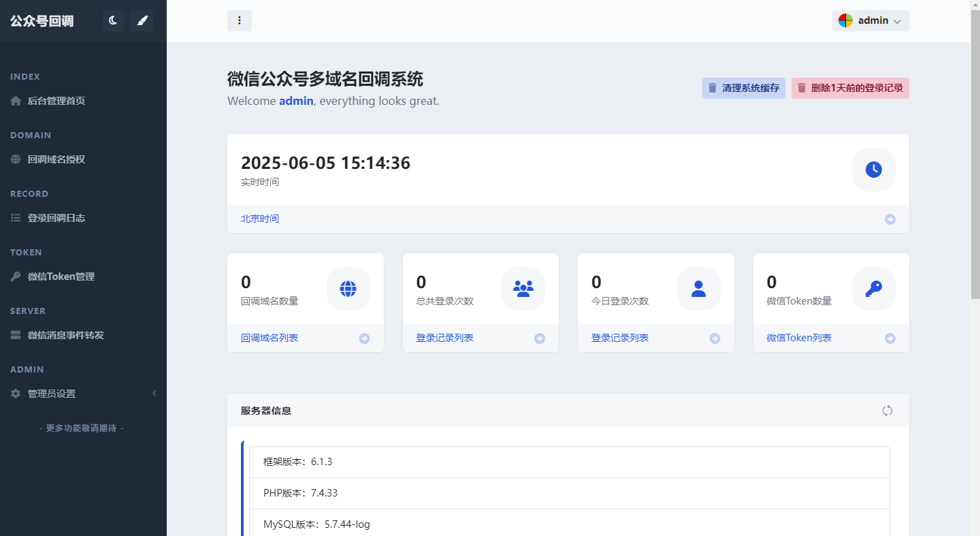Click the trash icon in 清理系统缓存
This screenshot has width=980, height=536.
click(x=713, y=88)
